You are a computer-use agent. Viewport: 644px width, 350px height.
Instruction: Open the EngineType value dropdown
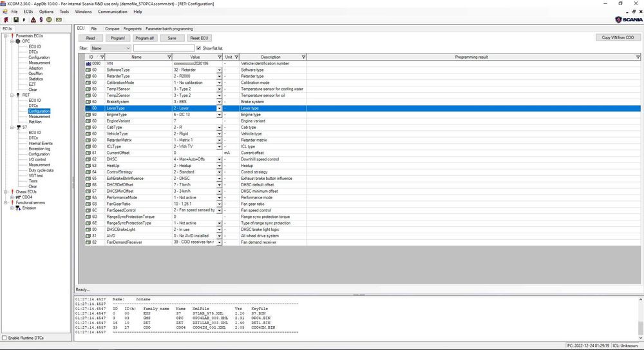(220, 115)
